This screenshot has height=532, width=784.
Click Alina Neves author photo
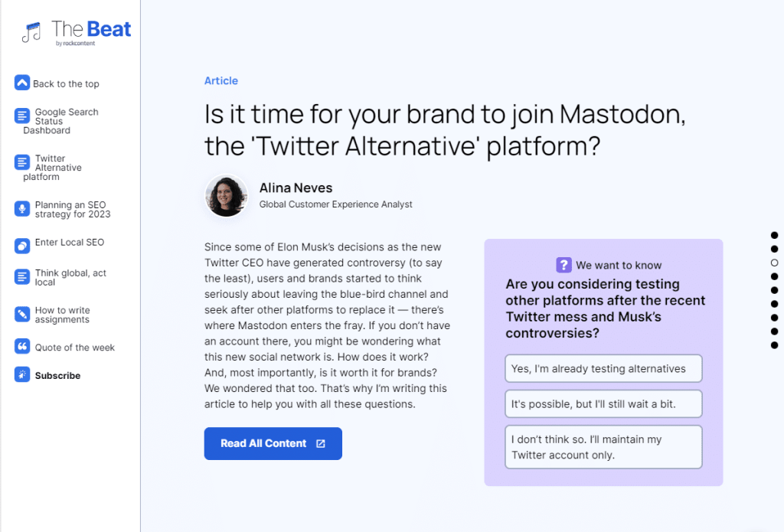226,196
